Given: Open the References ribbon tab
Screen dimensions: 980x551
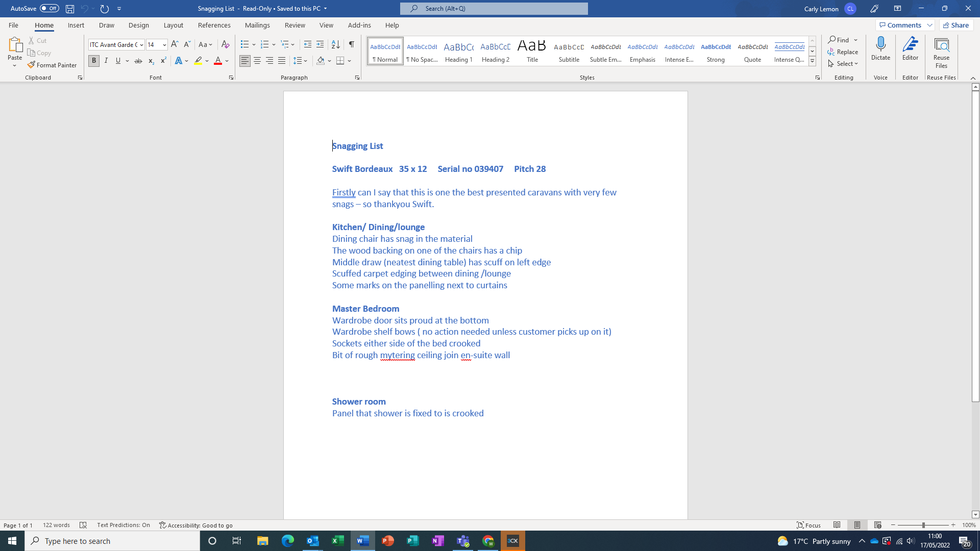Looking at the screenshot, I should (x=214, y=25).
